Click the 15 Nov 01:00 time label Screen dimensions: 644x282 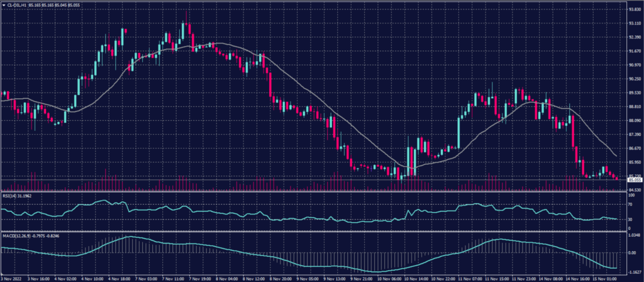600,278
